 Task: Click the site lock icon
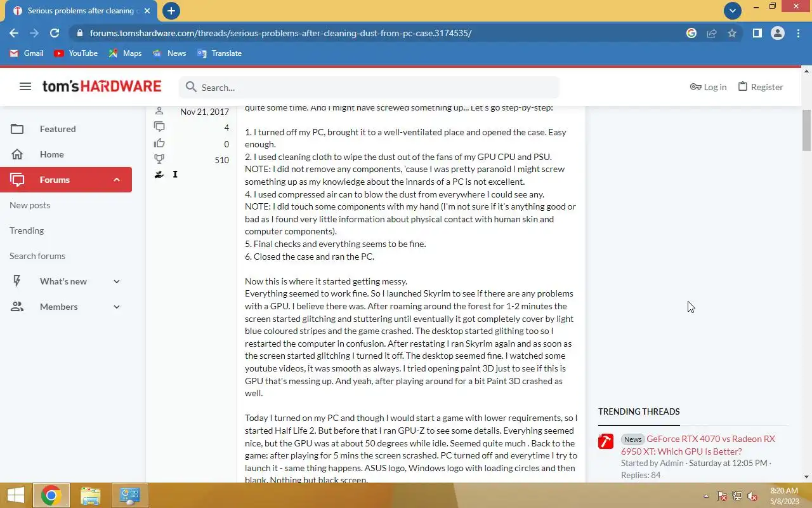(x=79, y=33)
